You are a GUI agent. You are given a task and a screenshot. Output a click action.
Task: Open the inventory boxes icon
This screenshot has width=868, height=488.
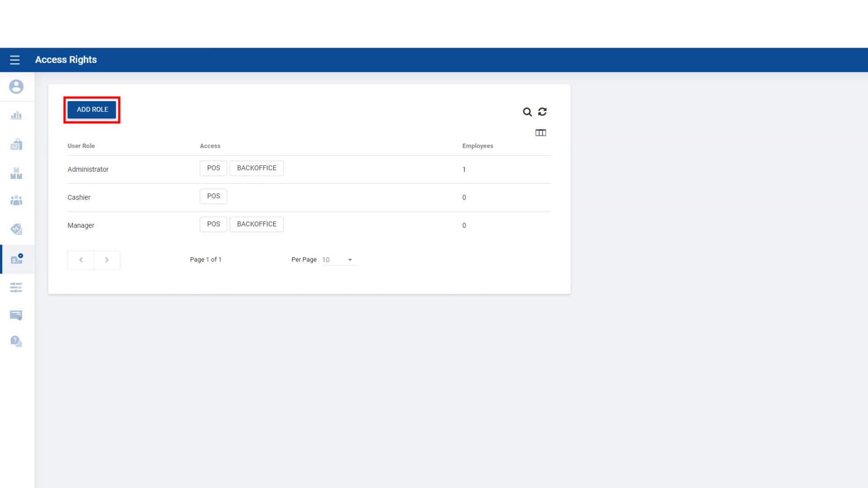point(16,173)
